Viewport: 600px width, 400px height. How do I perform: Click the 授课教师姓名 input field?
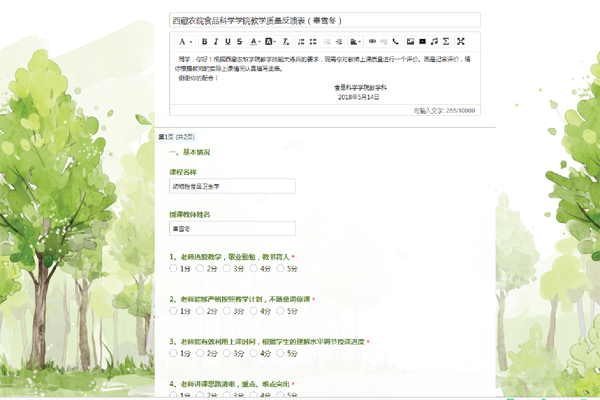233,228
